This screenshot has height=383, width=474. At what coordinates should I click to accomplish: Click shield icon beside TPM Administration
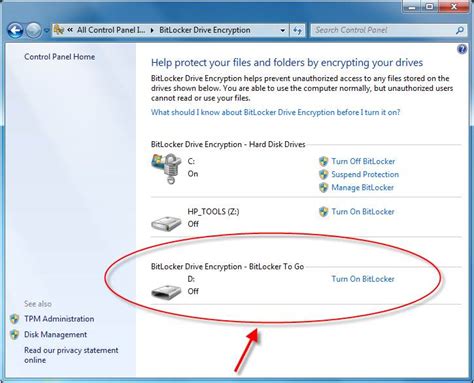(x=14, y=319)
